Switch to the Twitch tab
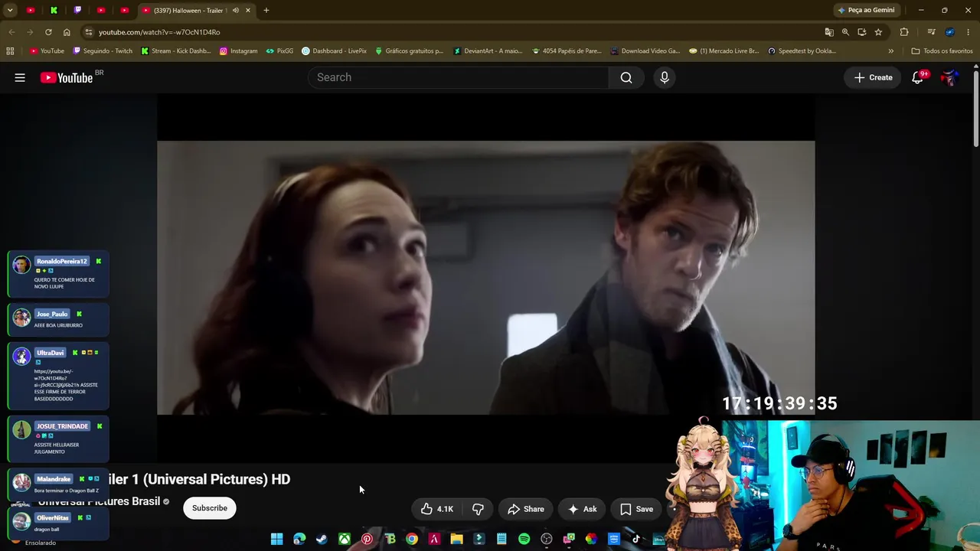 (77, 11)
